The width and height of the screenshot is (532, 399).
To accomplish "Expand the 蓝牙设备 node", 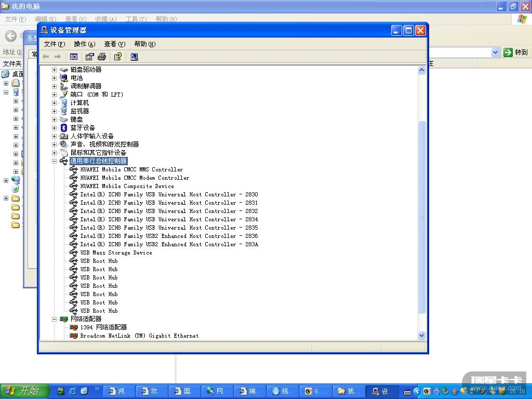I will [54, 128].
